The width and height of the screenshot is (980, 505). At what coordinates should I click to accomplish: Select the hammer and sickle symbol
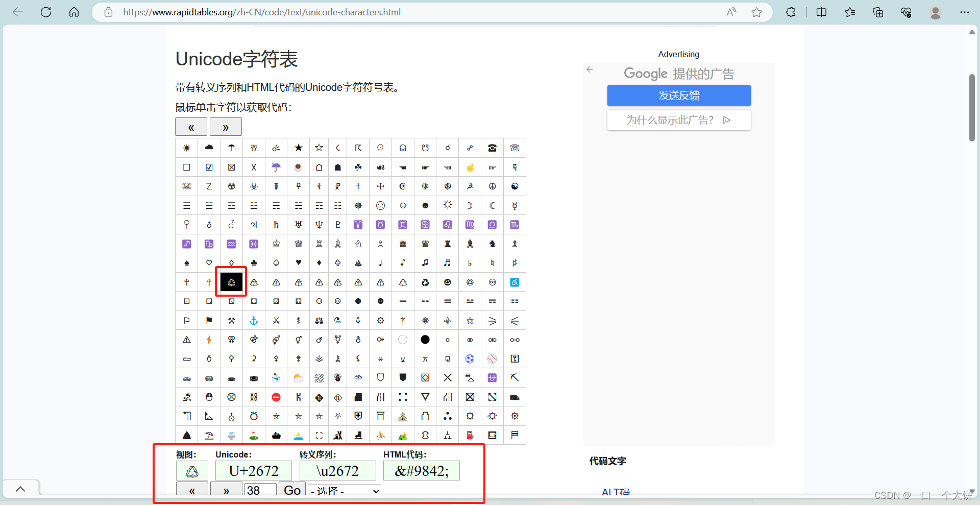pyautogui.click(x=470, y=186)
